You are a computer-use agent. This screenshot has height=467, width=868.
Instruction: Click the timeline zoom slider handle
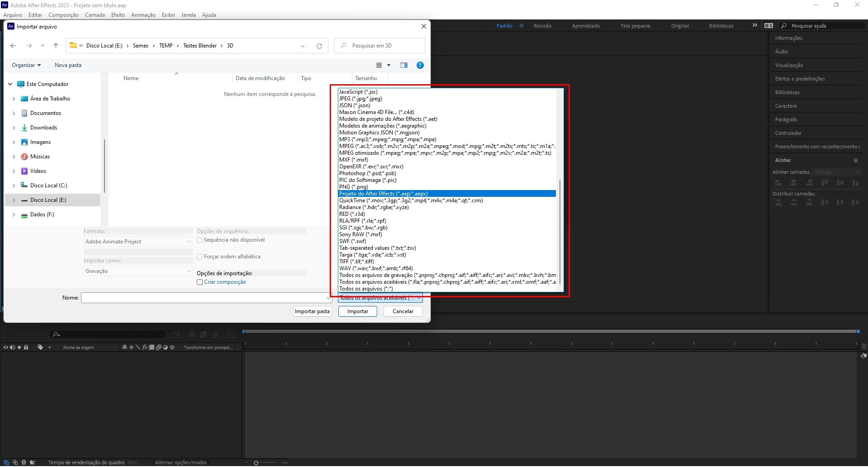point(256,463)
